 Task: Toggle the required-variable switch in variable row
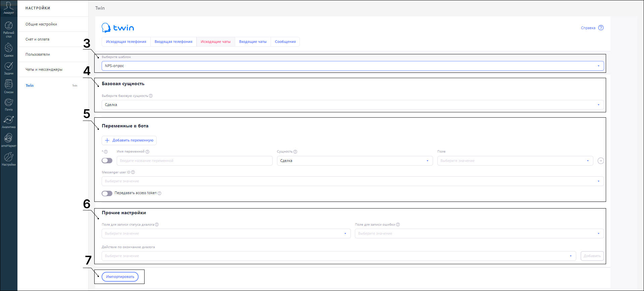pos(107,161)
